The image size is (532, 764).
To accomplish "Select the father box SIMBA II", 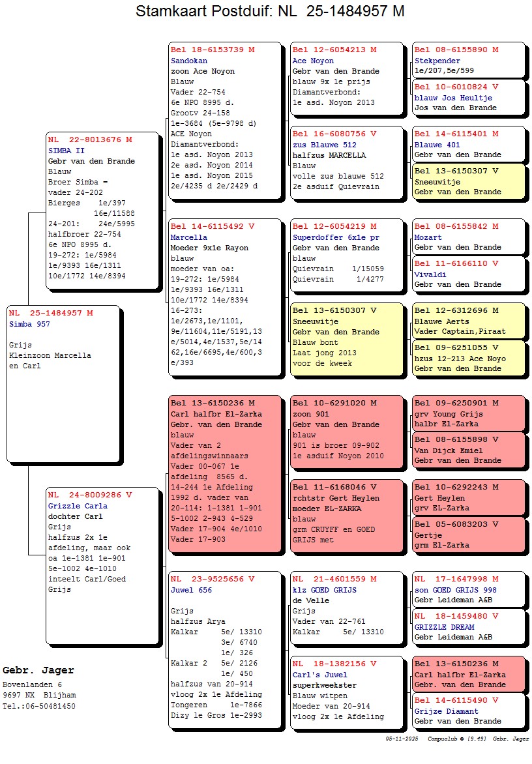I will point(103,210).
